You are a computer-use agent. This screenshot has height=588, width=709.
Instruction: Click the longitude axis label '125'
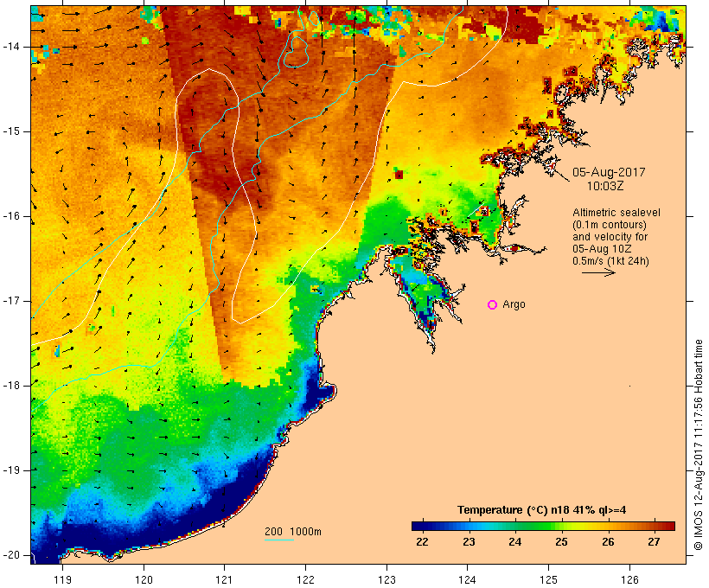click(548, 579)
